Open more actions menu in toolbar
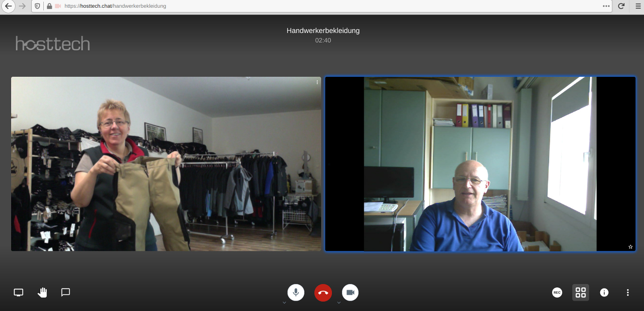 pos(628,293)
